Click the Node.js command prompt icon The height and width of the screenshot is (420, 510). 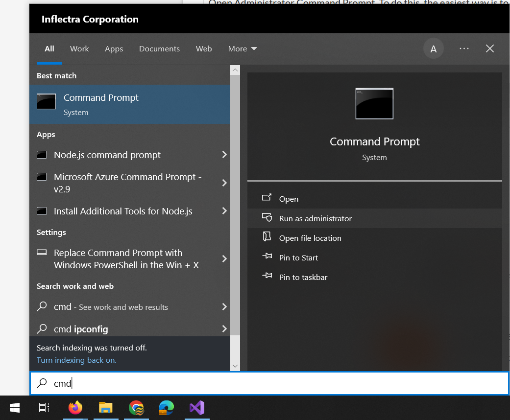pyautogui.click(x=42, y=155)
